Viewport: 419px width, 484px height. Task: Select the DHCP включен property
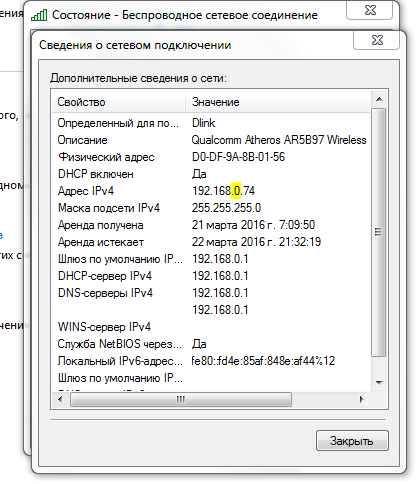click(x=96, y=174)
